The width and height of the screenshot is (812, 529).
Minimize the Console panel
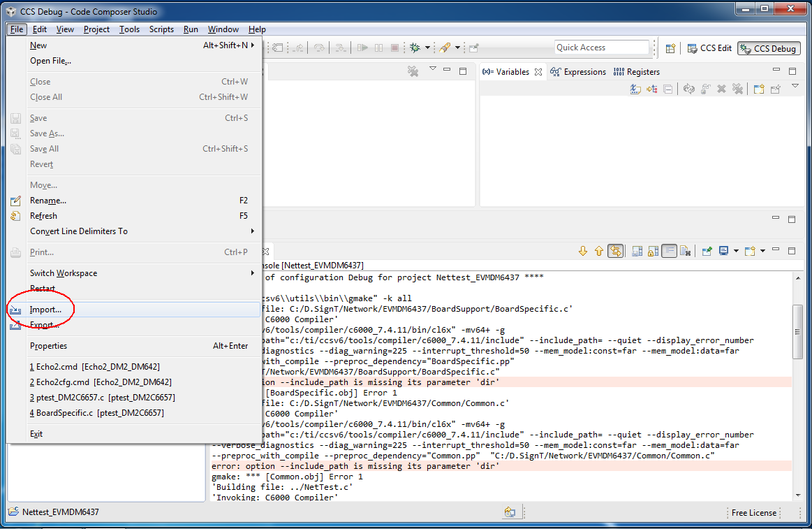click(776, 249)
